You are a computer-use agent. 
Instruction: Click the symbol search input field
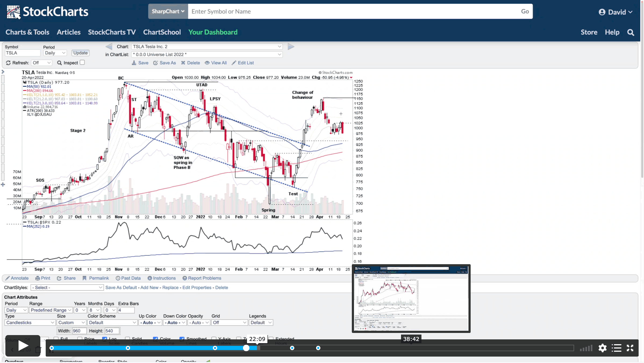pyautogui.click(x=353, y=11)
